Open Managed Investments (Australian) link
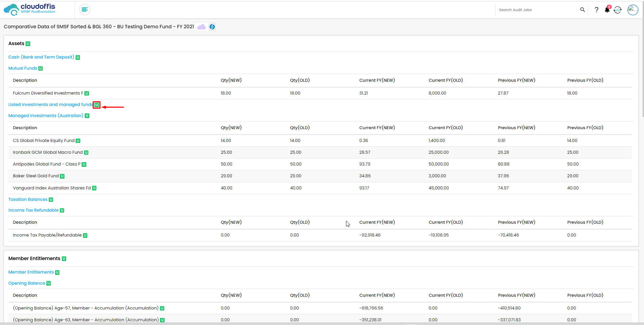The height and width of the screenshot is (325, 644). (46, 116)
